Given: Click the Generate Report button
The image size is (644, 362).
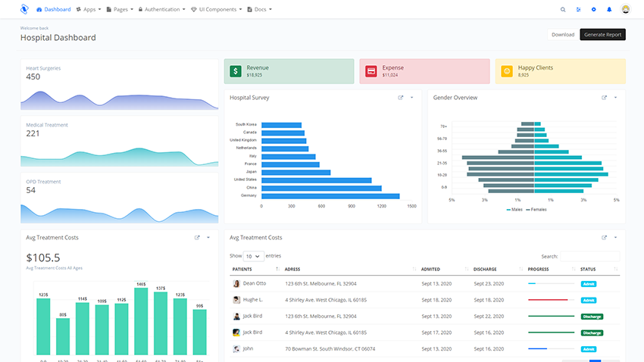Looking at the screenshot, I should [602, 34].
